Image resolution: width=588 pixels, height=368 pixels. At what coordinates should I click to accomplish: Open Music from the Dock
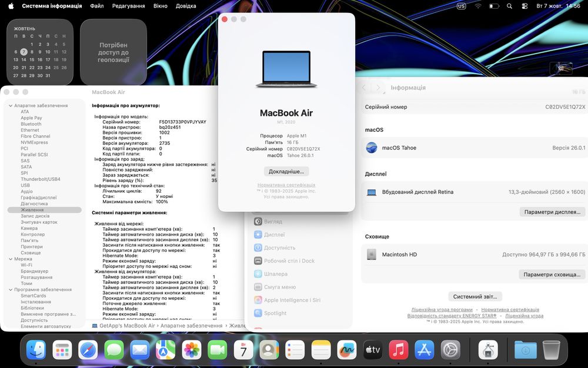click(399, 350)
